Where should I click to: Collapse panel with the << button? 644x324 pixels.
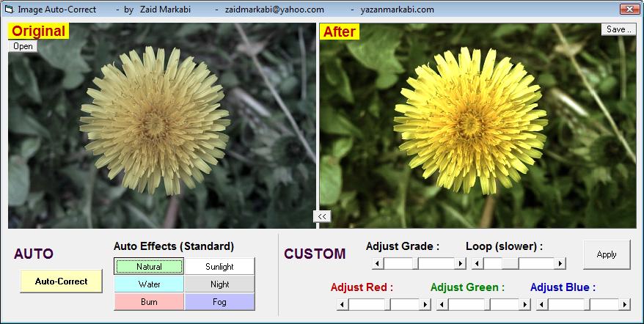pyautogui.click(x=322, y=216)
